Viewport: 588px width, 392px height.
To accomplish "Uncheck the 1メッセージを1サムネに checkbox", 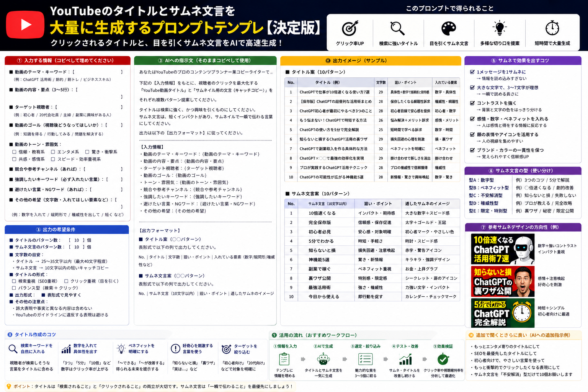I will click(472, 72).
